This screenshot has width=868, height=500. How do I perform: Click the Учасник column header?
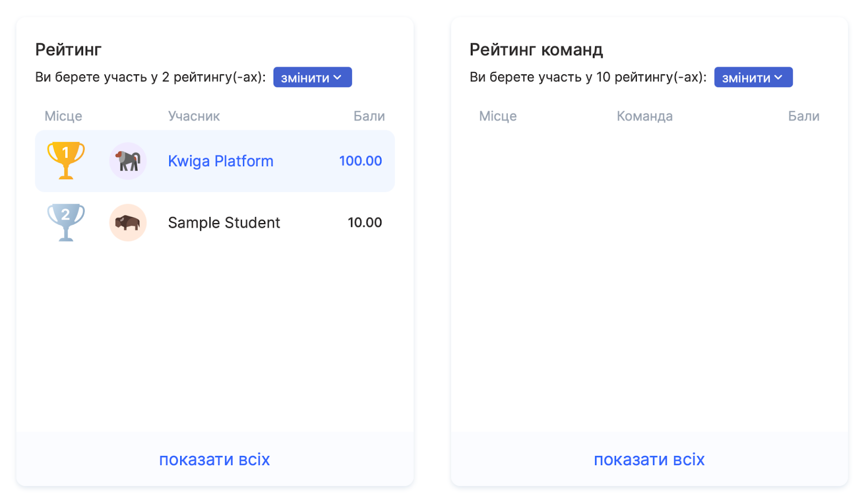(194, 116)
